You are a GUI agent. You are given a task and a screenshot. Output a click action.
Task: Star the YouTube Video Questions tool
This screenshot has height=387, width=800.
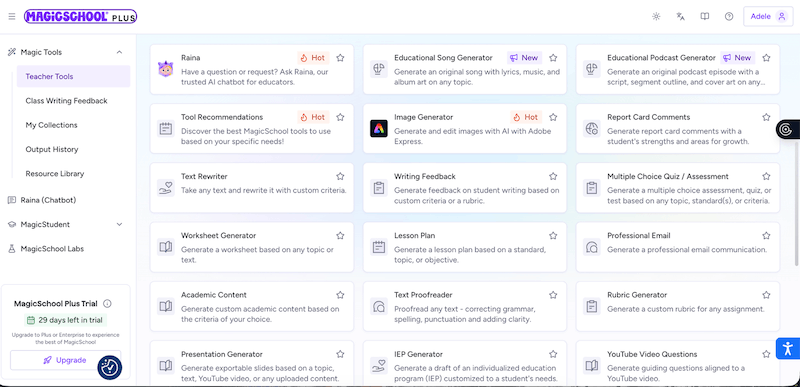(766, 354)
